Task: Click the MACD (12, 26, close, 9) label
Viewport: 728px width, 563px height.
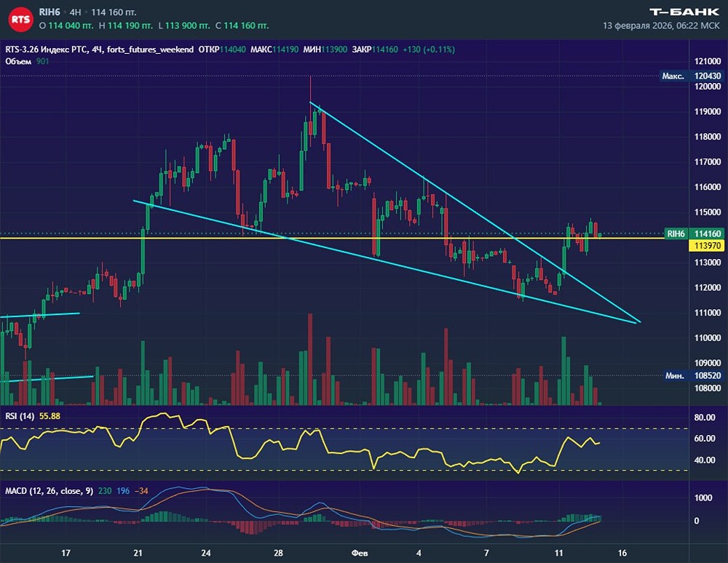Action: 50,491
